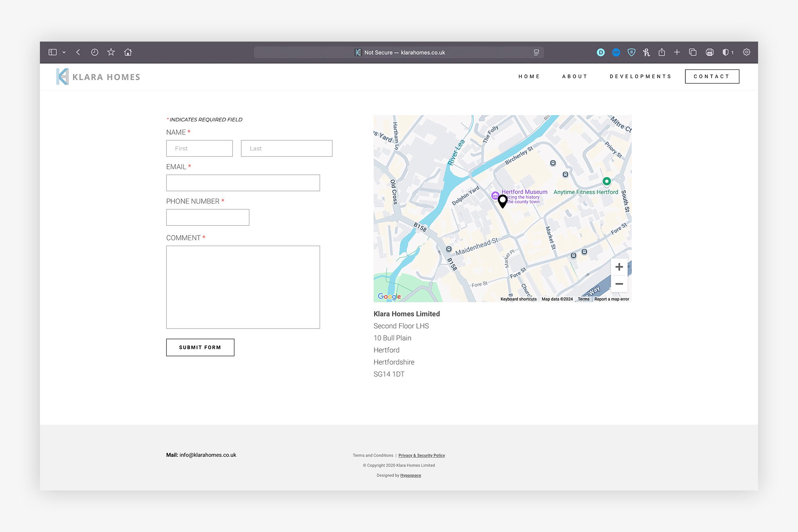The width and height of the screenshot is (798, 532).
Task: Click the Anytime Fitness Hertford green marker
Action: (x=607, y=181)
